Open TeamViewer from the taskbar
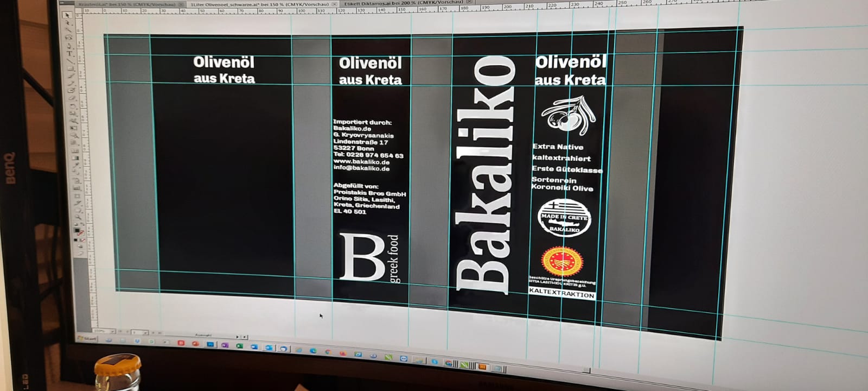Screen dimensions: 868x391 pos(403,359)
